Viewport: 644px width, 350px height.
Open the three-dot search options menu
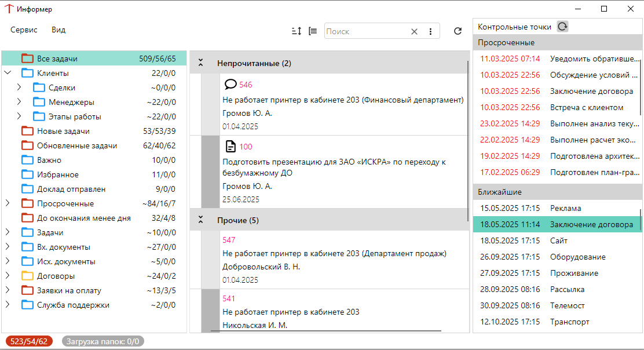[430, 31]
